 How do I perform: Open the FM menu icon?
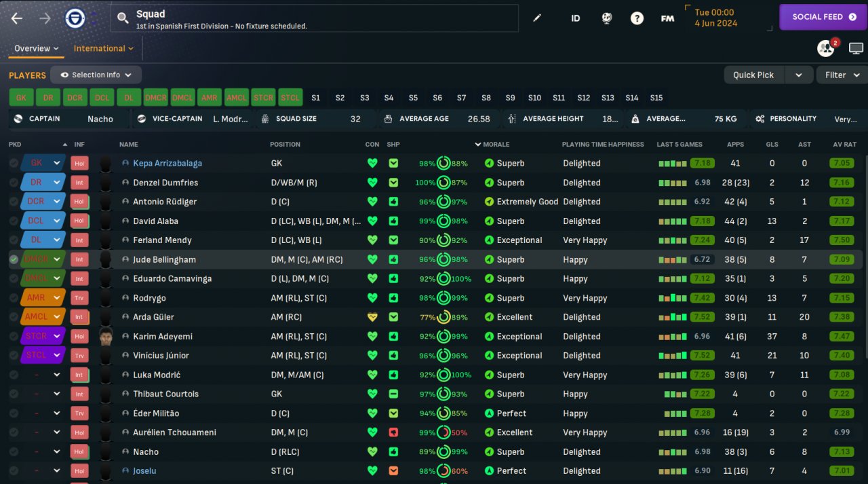click(x=667, y=18)
